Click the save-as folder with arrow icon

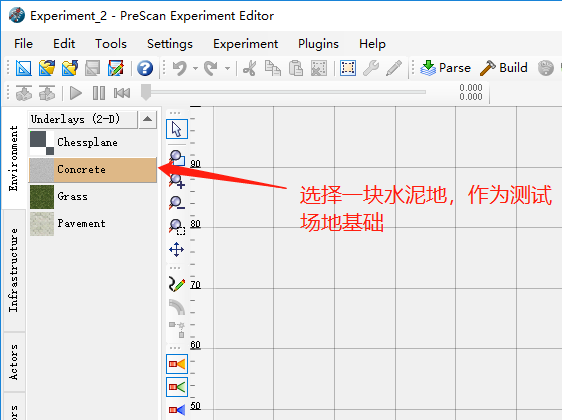70,68
